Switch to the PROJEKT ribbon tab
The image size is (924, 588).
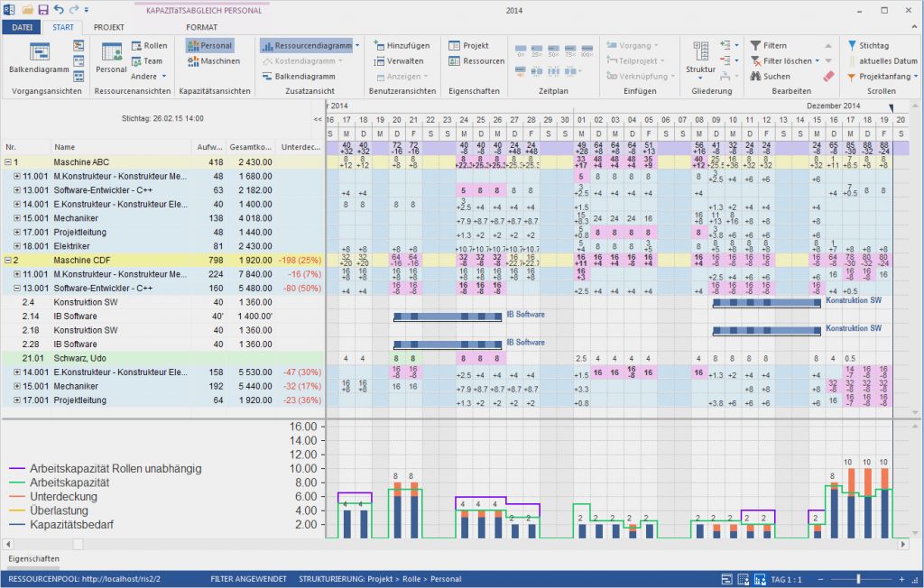coord(109,27)
